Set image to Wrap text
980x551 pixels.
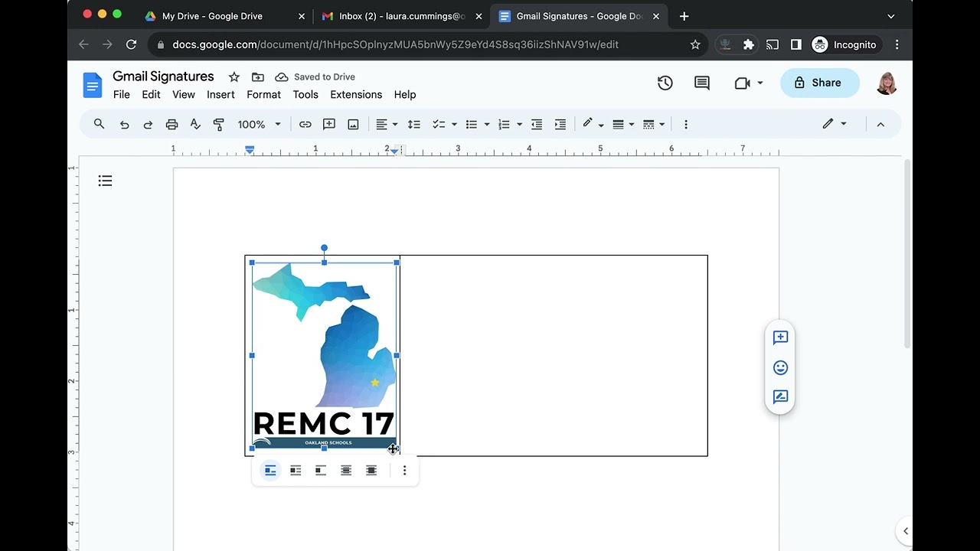coord(296,471)
